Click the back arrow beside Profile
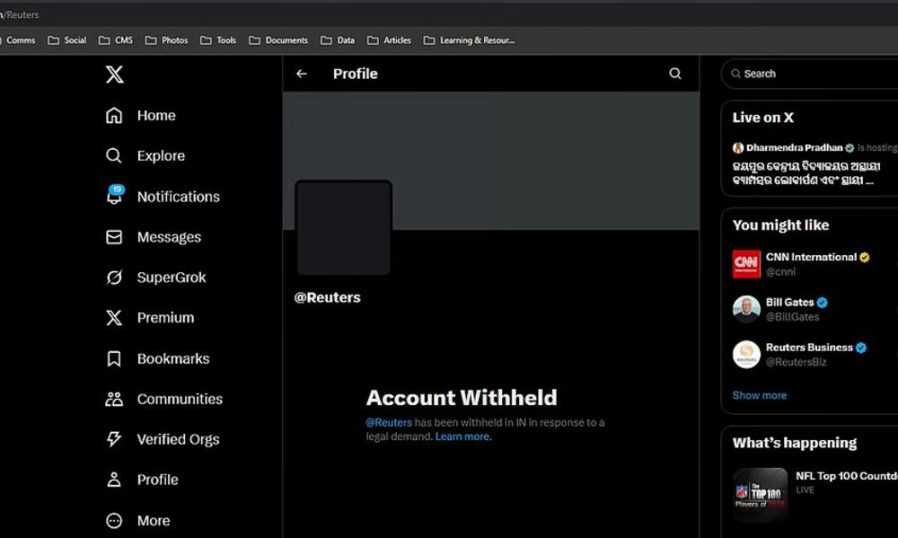Viewport: 898px width, 538px height. 301,74
